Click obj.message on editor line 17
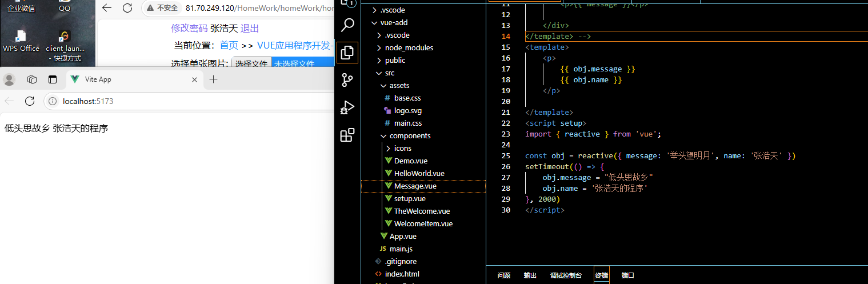This screenshot has width=868, height=284. [597, 69]
